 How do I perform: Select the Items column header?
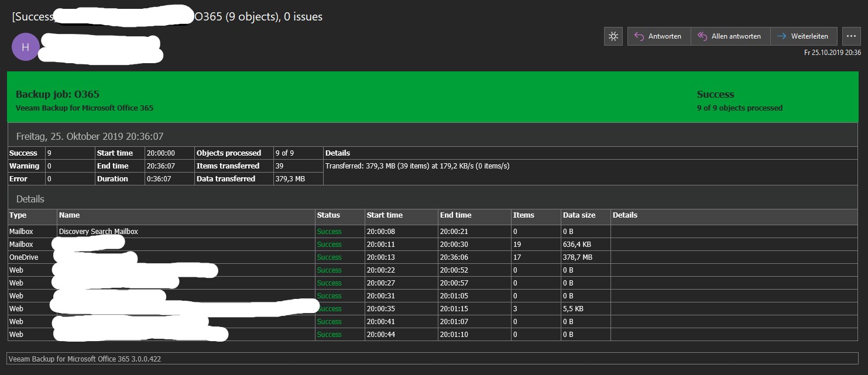[524, 215]
